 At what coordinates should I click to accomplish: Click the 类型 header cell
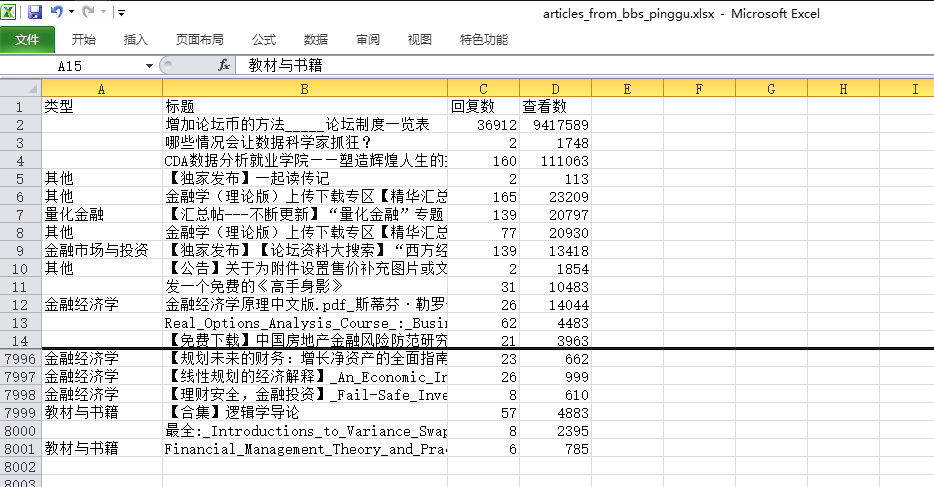pos(102,107)
